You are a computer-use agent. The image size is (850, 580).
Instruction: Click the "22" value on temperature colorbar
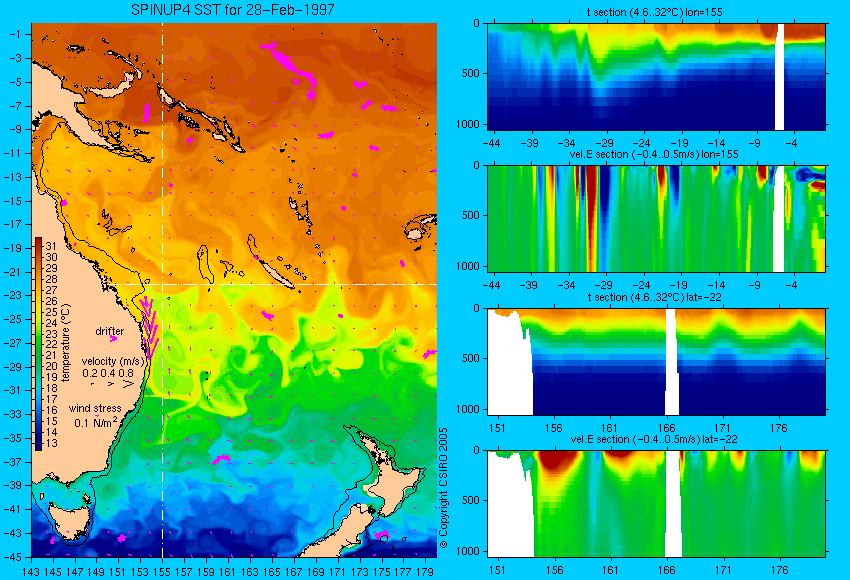point(51,345)
